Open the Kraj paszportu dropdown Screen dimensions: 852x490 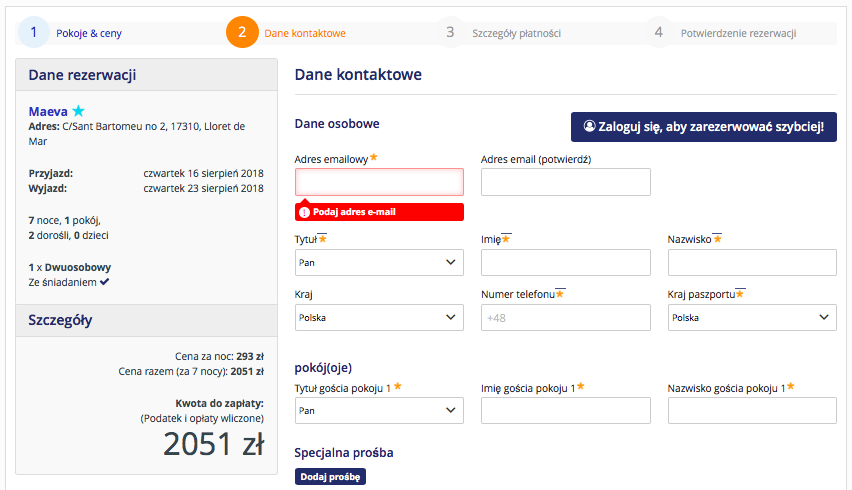752,317
